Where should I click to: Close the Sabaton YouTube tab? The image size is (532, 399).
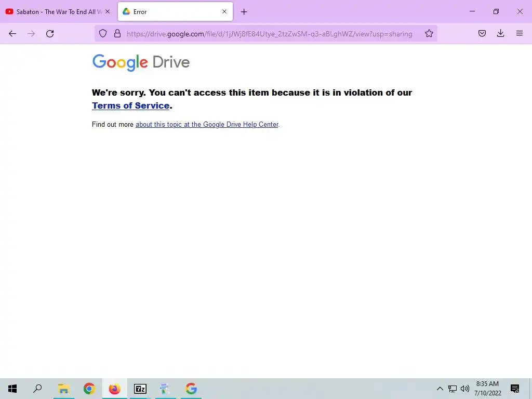coord(108,11)
